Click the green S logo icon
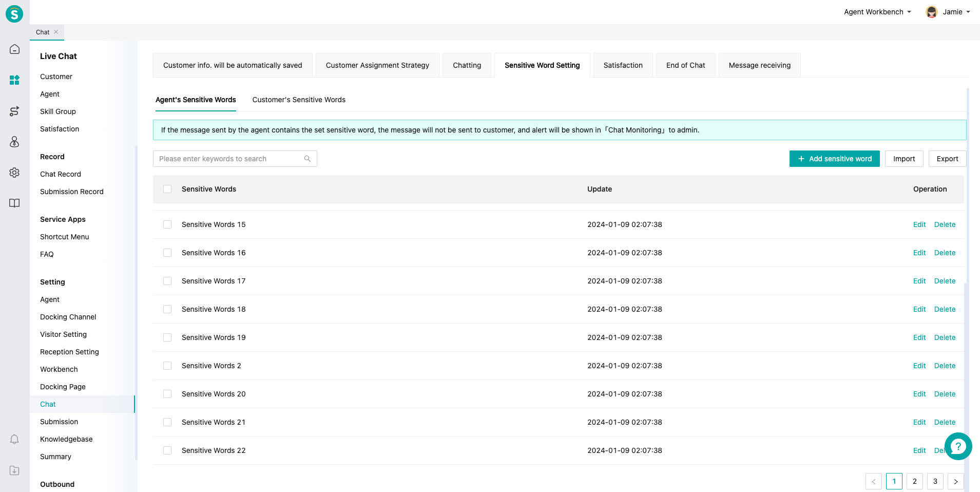 point(14,14)
